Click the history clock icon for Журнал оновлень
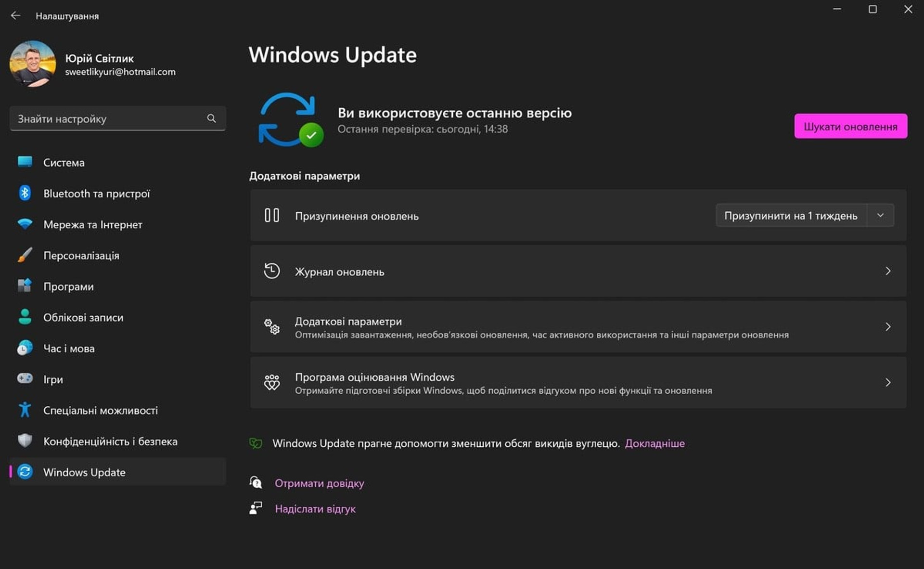The width and height of the screenshot is (924, 569). 271,271
